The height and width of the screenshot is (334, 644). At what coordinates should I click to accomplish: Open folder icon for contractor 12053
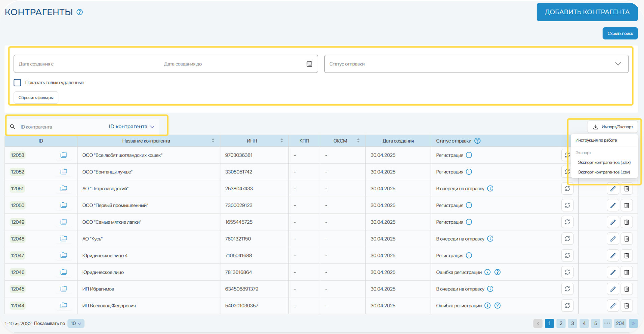64,155
